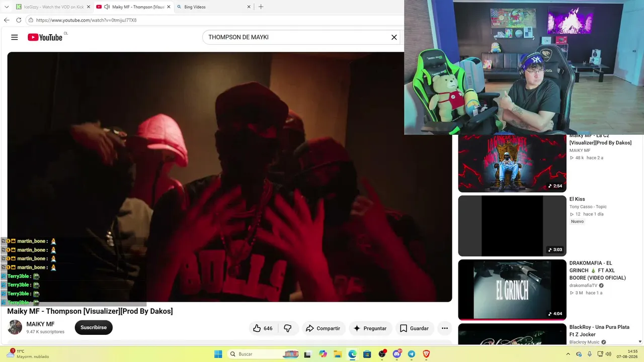Open Brave browser from the taskbar
Screen dimensions: 644x362
(427, 354)
